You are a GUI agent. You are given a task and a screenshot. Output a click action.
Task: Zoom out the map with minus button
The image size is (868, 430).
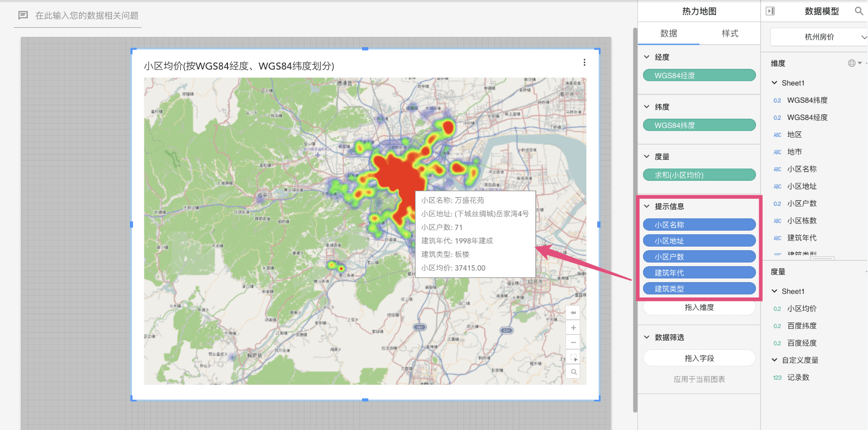(573, 343)
